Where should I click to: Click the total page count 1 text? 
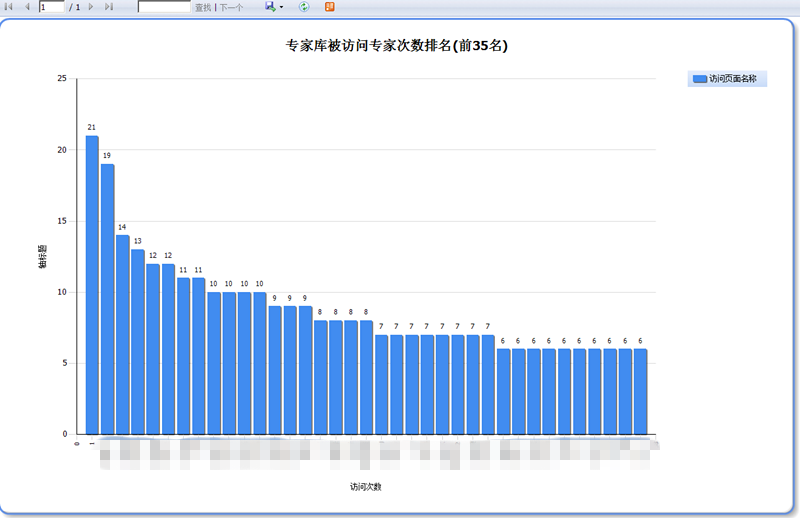78,8
